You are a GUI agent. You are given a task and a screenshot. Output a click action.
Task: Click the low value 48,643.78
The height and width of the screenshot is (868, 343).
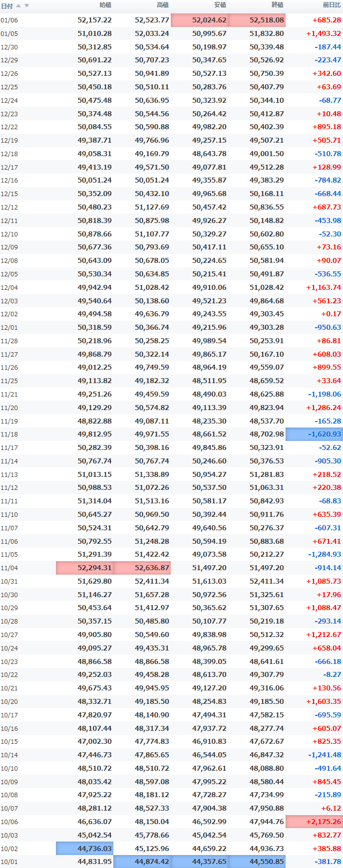point(209,154)
